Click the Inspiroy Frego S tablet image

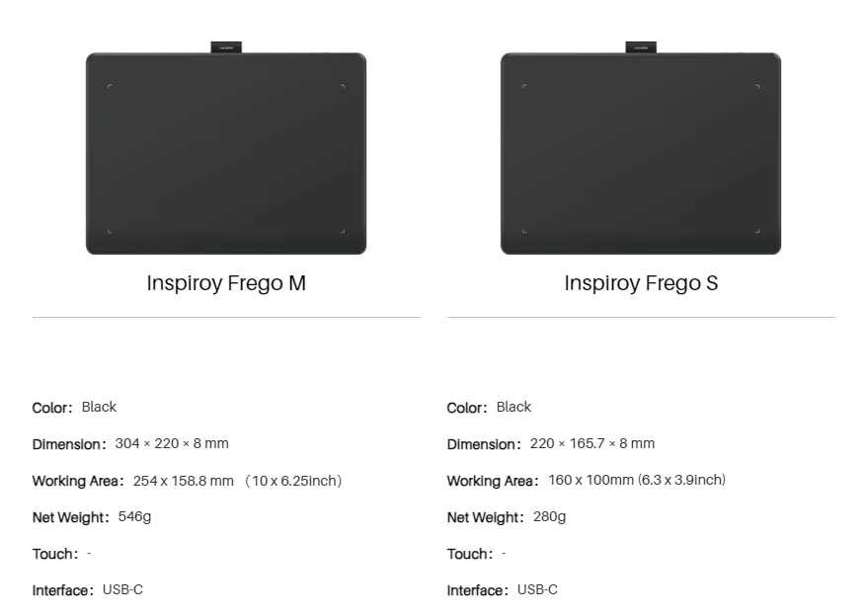tap(641, 153)
